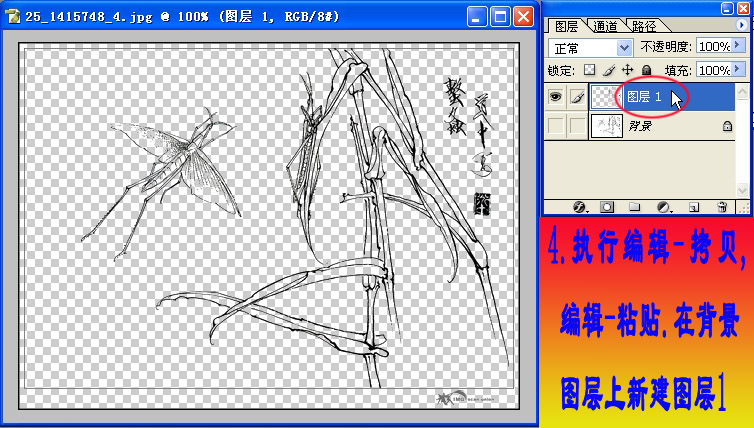
Task: Select the 图层 1 layer name
Action: [644, 97]
